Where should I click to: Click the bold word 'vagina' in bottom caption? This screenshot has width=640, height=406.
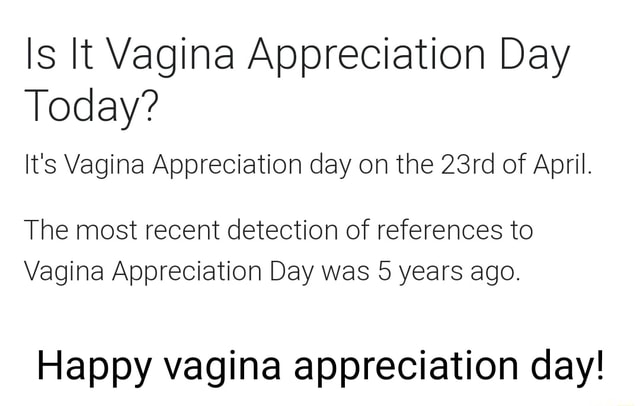coord(222,366)
